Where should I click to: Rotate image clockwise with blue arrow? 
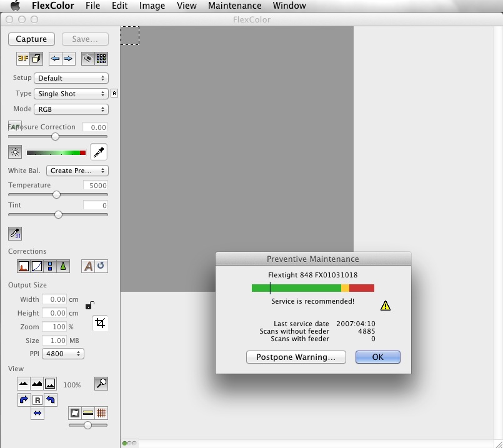point(24,400)
